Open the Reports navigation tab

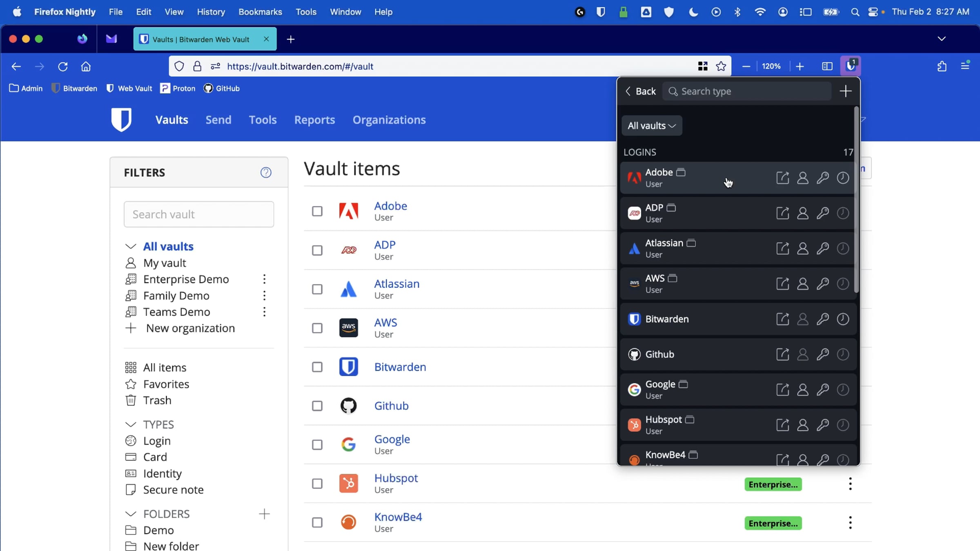pyautogui.click(x=314, y=120)
